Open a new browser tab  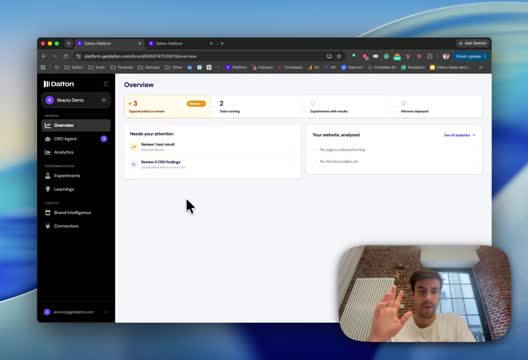coord(222,43)
